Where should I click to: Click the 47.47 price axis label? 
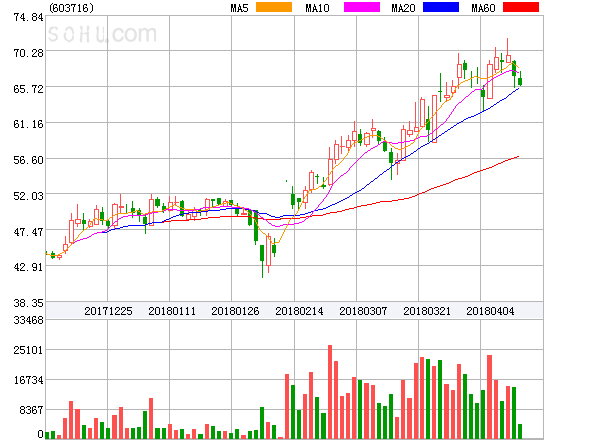click(x=28, y=232)
